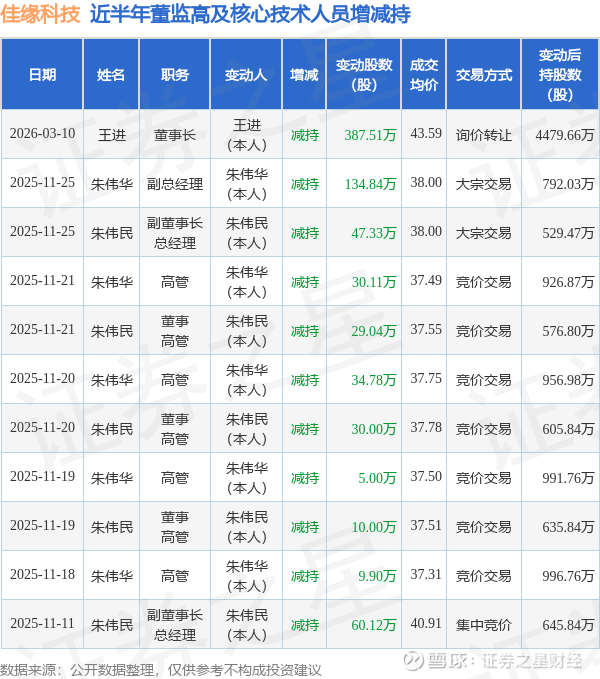This screenshot has height=679, width=600.
Task: Click the 37.75 average price
Action: (x=426, y=378)
